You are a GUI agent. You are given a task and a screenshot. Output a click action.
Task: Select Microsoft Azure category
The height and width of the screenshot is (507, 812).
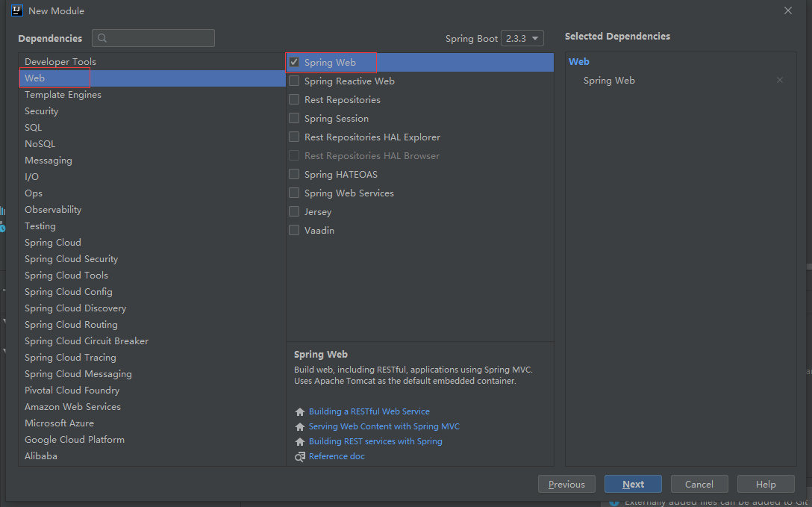152,423
